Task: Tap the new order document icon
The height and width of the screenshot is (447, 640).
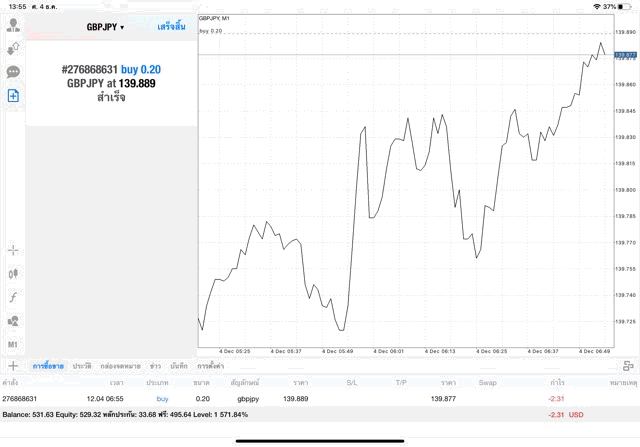Action: tap(13, 96)
